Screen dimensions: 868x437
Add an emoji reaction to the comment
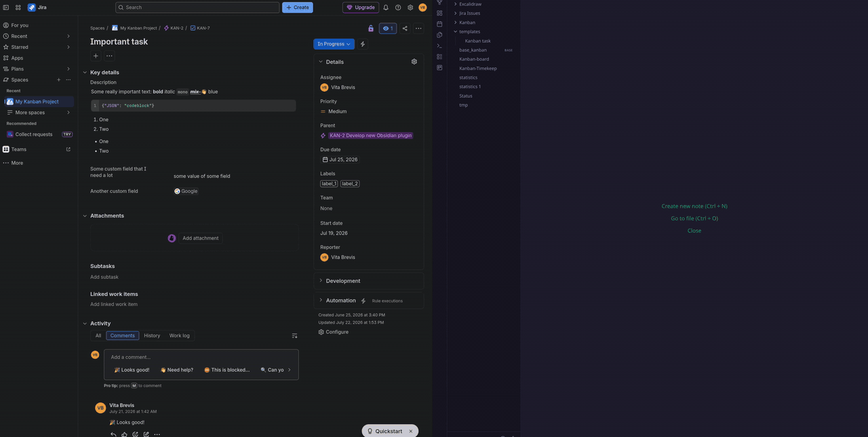tap(135, 434)
